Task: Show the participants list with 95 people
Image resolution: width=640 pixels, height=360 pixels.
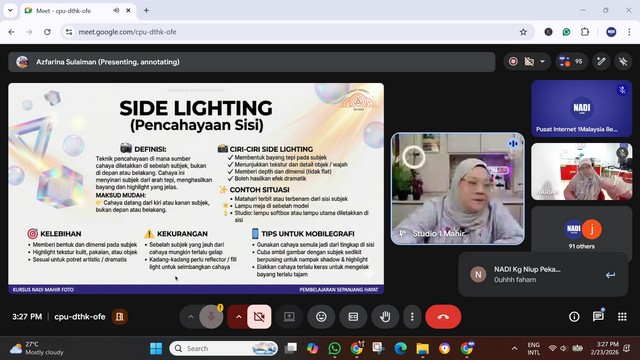Action: tap(571, 62)
